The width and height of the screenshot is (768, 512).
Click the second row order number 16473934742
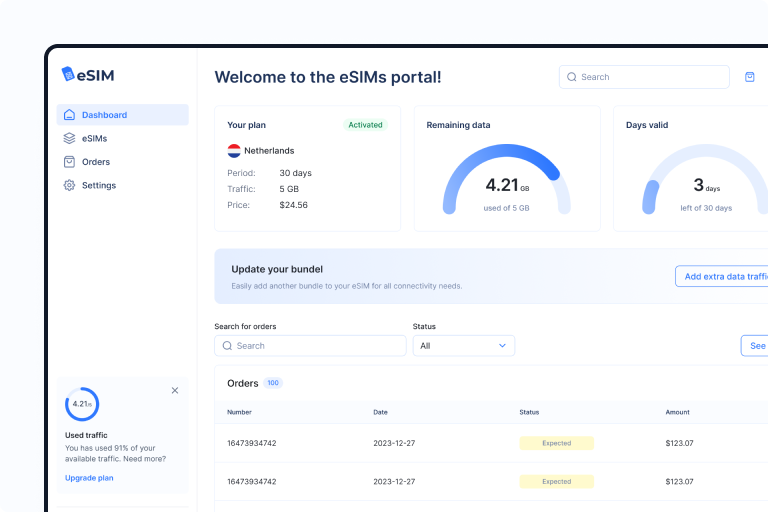pyautogui.click(x=252, y=482)
